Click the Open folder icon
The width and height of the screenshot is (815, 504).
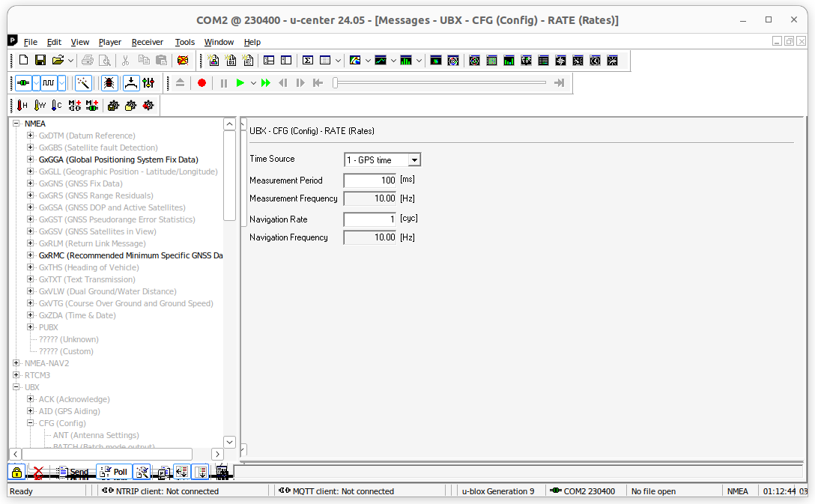pyautogui.click(x=58, y=60)
